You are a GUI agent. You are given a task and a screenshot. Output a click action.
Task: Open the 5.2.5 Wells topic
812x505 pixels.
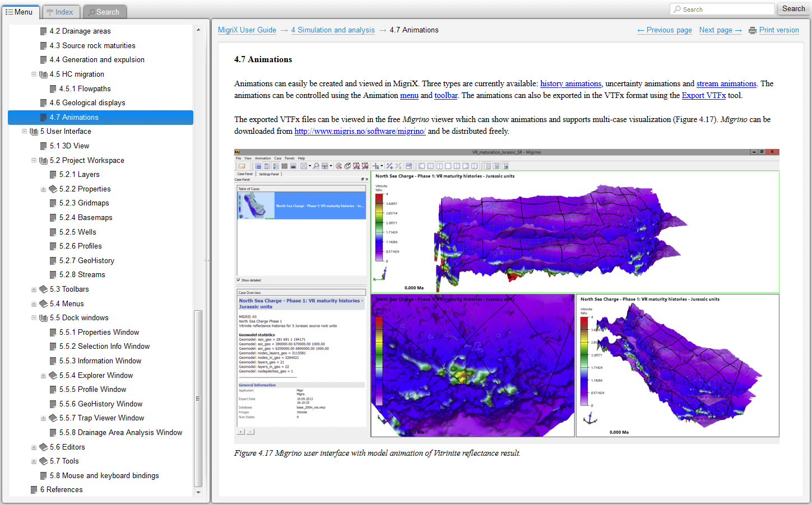coord(78,232)
